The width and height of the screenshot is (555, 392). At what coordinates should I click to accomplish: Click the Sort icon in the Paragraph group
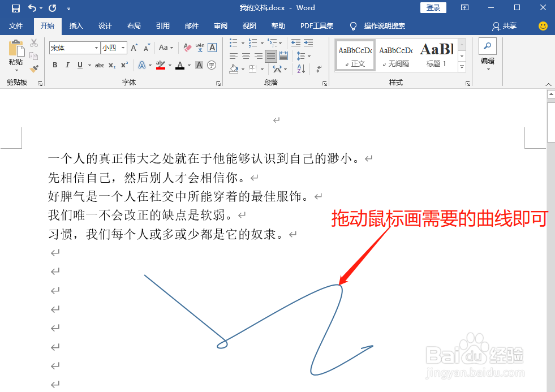click(x=300, y=68)
